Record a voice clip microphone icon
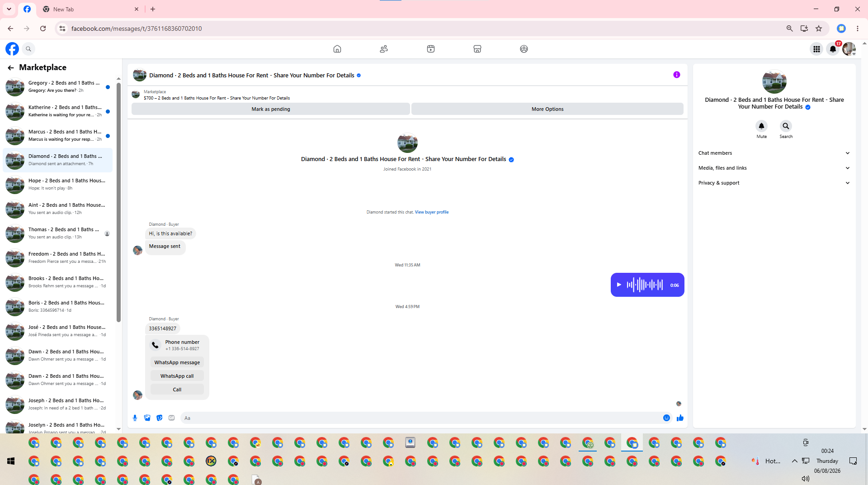The image size is (868, 485). coord(135,418)
